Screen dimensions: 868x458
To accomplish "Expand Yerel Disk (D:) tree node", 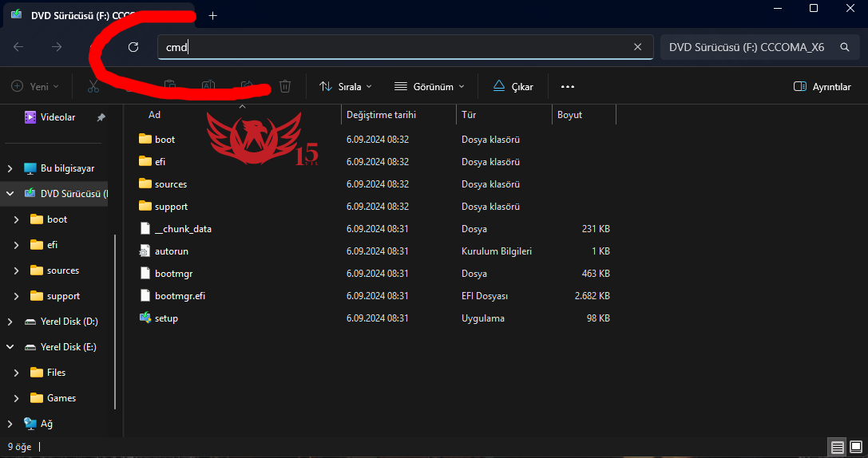I will tap(10, 322).
